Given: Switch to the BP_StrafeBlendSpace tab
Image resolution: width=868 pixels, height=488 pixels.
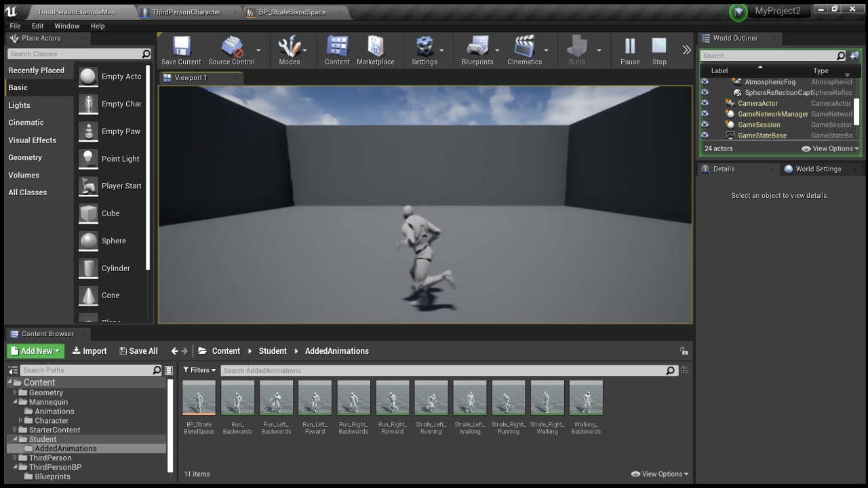Looking at the screenshot, I should (292, 12).
